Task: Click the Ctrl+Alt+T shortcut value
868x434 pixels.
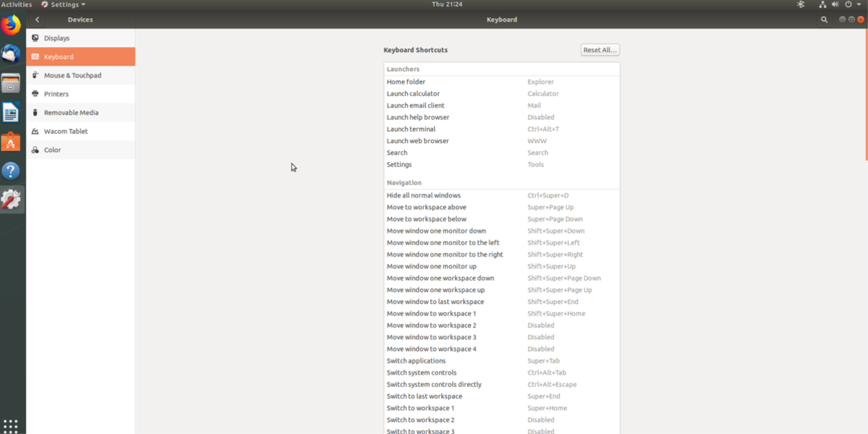Action: tap(543, 129)
